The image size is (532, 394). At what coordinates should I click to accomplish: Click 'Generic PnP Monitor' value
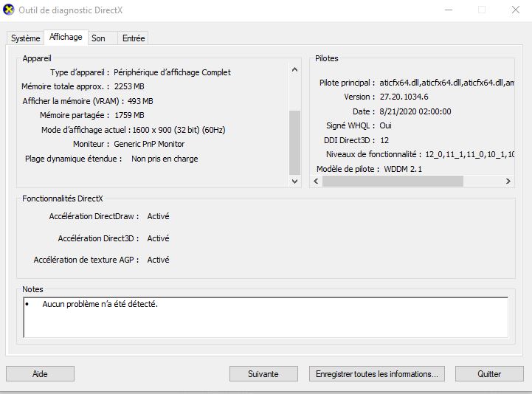149,144
